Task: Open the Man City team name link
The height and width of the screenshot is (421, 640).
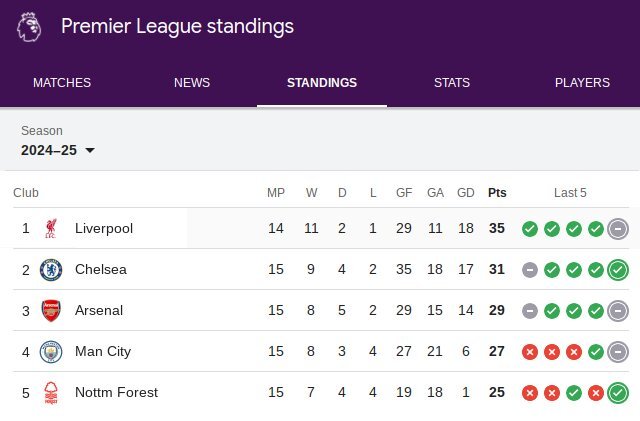Action: (103, 352)
